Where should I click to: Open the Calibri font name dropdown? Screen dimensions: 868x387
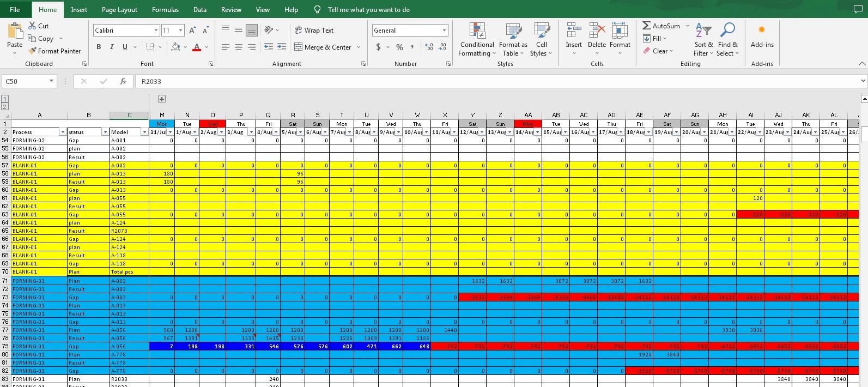pos(156,31)
